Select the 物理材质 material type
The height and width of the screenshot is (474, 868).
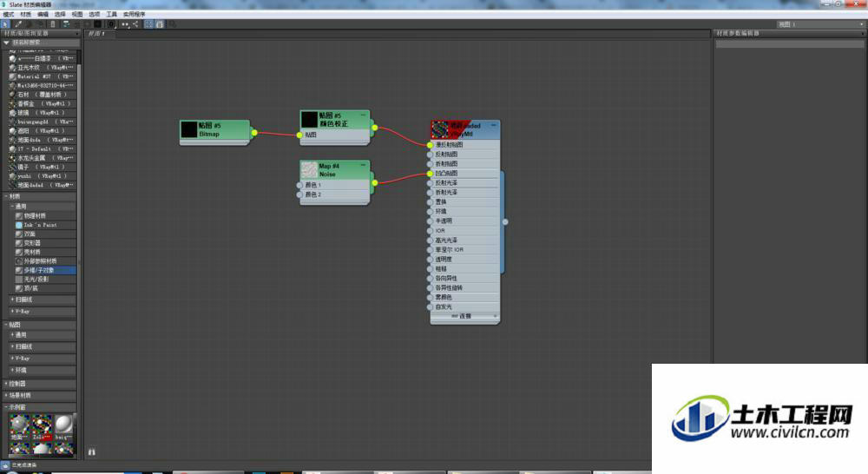pyautogui.click(x=45, y=215)
